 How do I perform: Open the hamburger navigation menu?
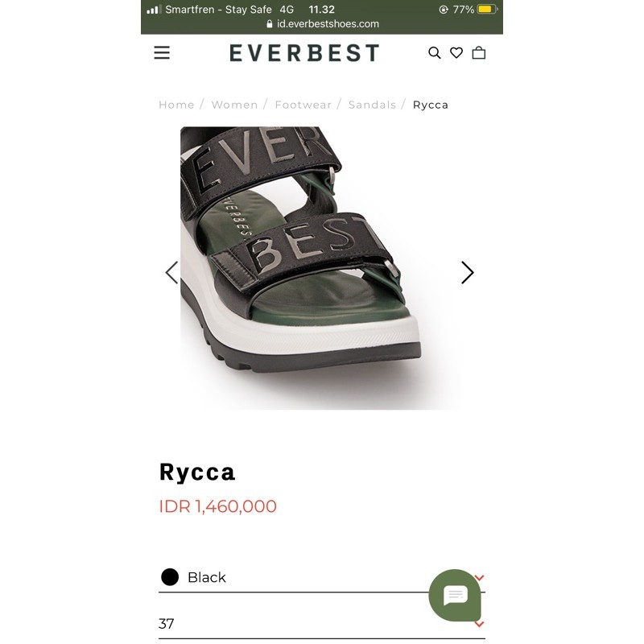point(162,52)
